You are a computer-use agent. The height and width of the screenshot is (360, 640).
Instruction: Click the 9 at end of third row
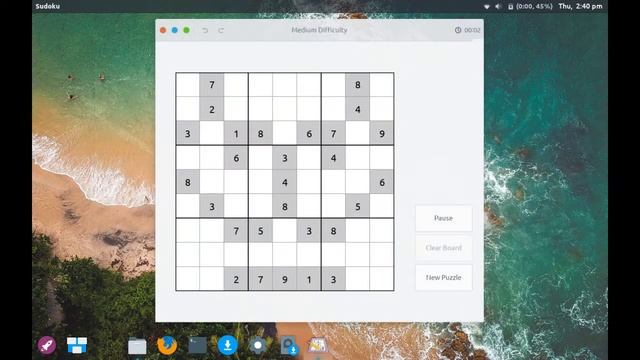[x=382, y=133]
